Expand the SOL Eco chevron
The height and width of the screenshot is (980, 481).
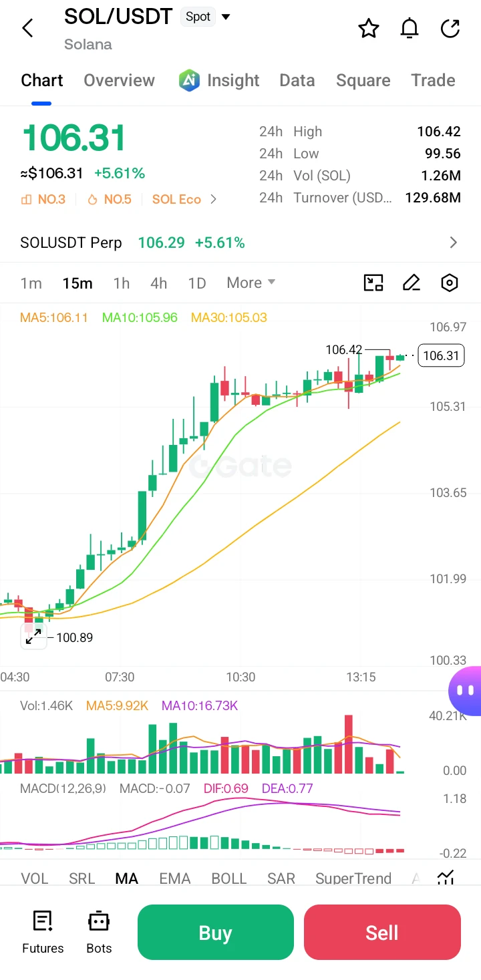(x=213, y=199)
